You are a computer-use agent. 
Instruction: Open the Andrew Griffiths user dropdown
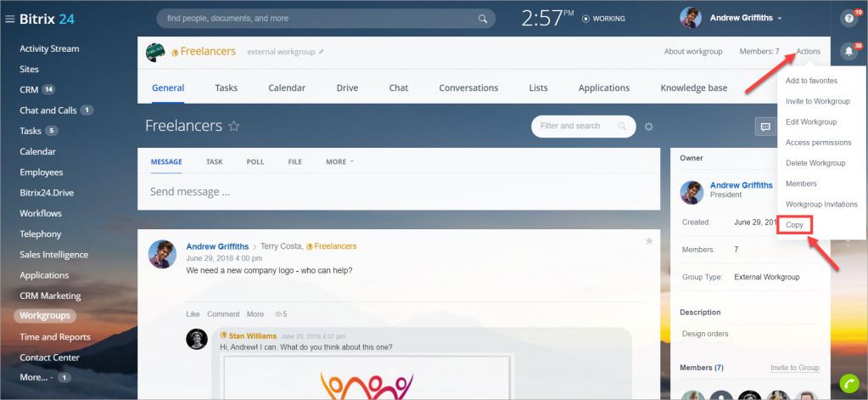pyautogui.click(x=746, y=19)
